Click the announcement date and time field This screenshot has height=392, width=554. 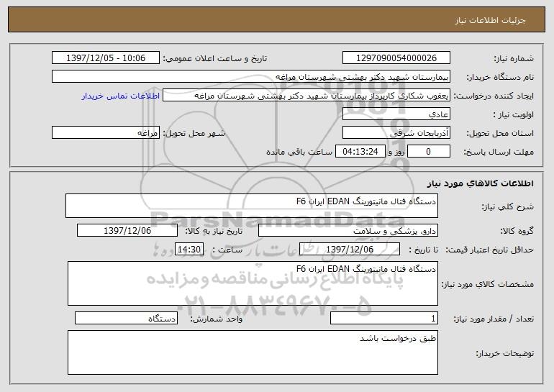point(106,58)
